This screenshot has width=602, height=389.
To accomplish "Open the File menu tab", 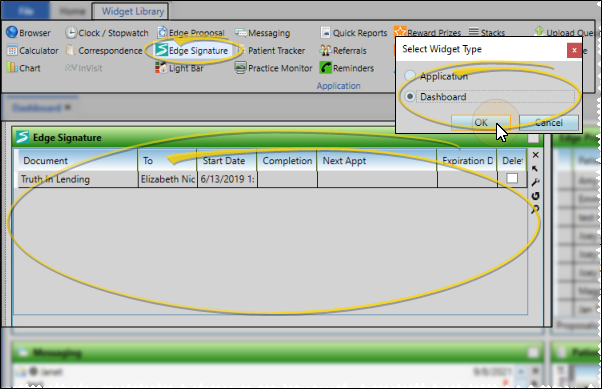I will click(x=25, y=11).
